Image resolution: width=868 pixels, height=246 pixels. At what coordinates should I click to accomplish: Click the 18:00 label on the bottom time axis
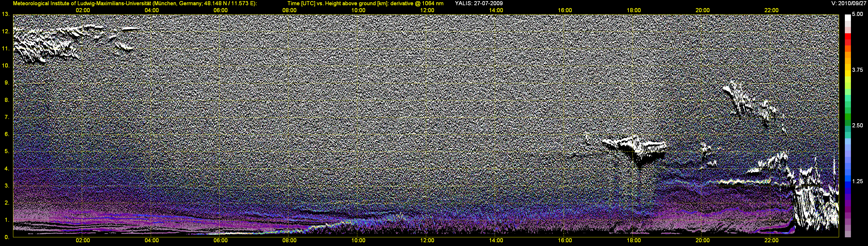[x=633, y=241]
